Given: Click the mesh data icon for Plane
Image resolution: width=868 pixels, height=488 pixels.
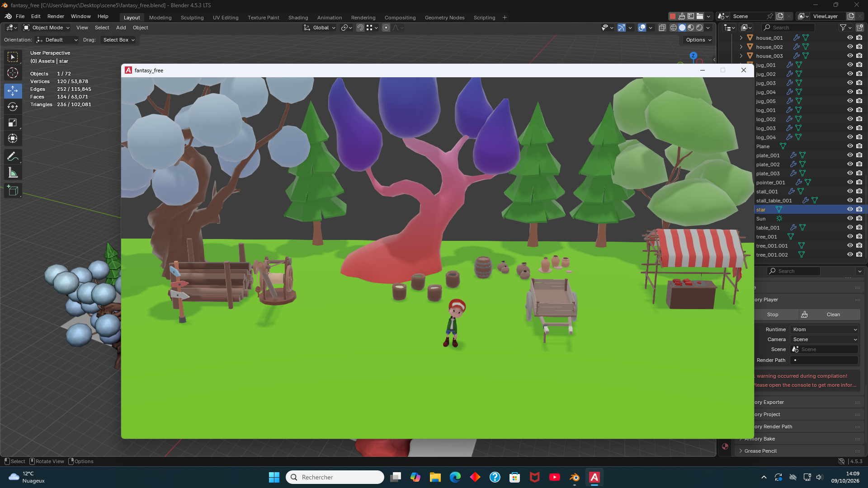Looking at the screenshot, I should coord(783,146).
